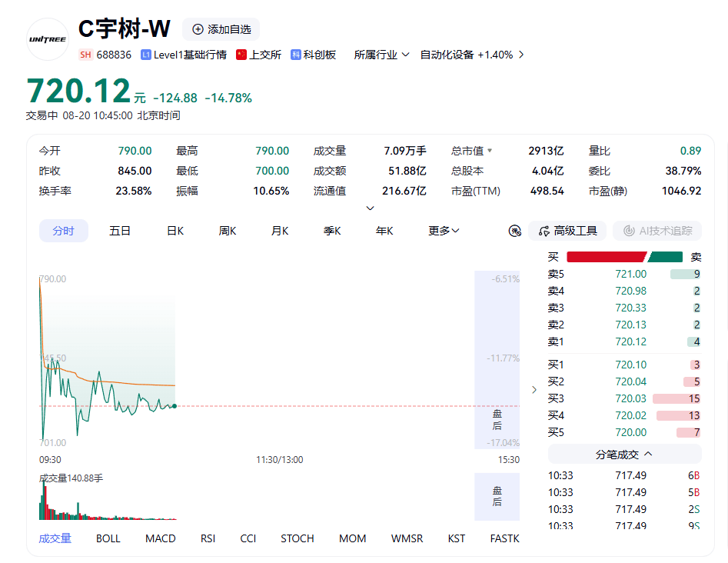Expand the 所属行业 dropdown
The image size is (728, 563).
(x=381, y=55)
